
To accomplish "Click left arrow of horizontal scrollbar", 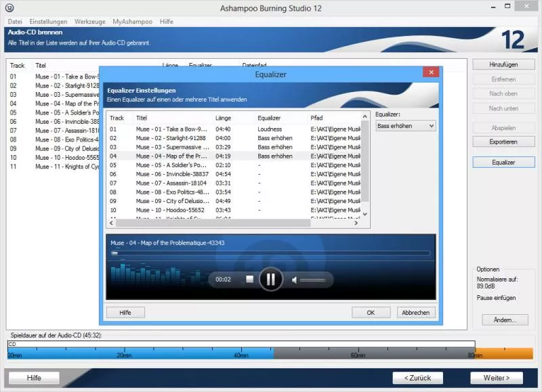I will pos(111,223).
